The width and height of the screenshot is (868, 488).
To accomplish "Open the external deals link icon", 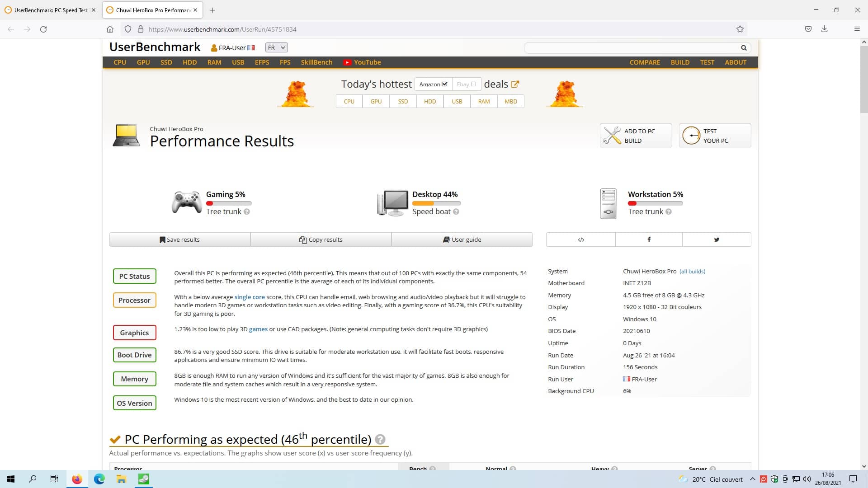I will 515,84.
